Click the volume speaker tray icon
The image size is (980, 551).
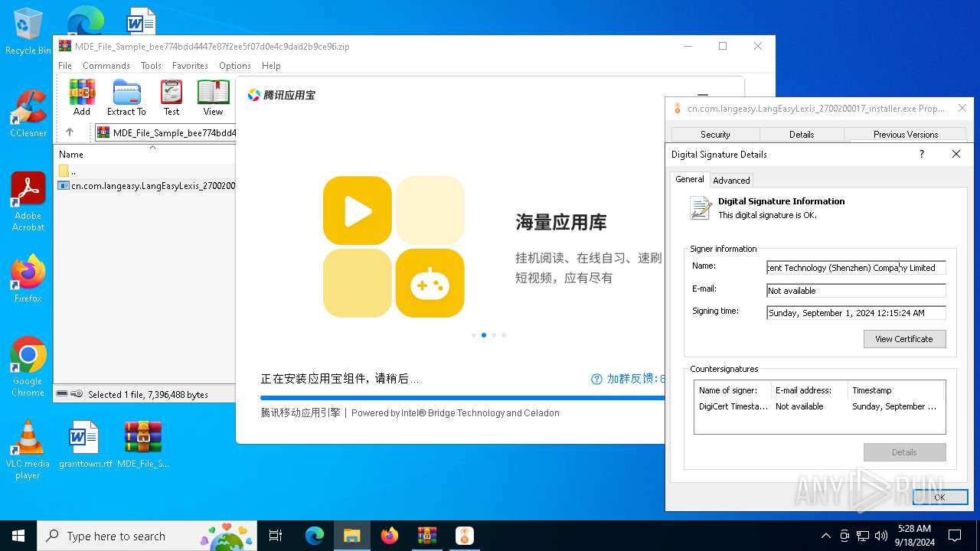click(x=881, y=536)
